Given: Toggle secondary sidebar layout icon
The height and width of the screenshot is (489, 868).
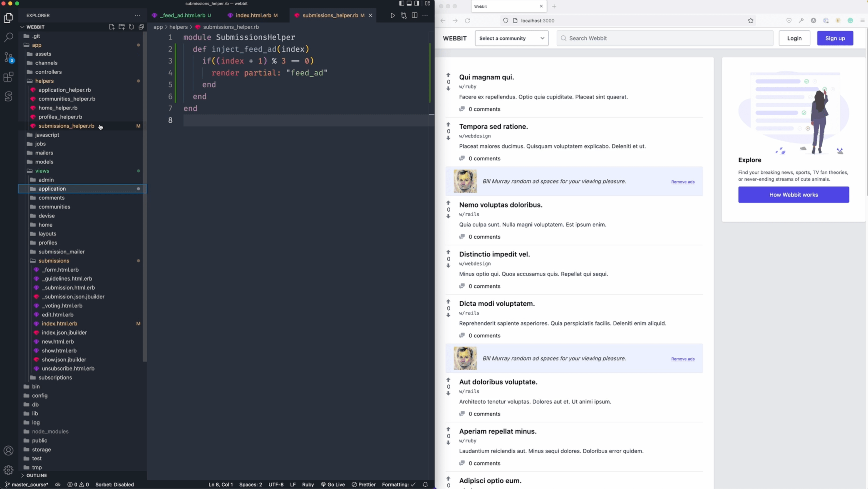Looking at the screenshot, I should pos(417,3).
